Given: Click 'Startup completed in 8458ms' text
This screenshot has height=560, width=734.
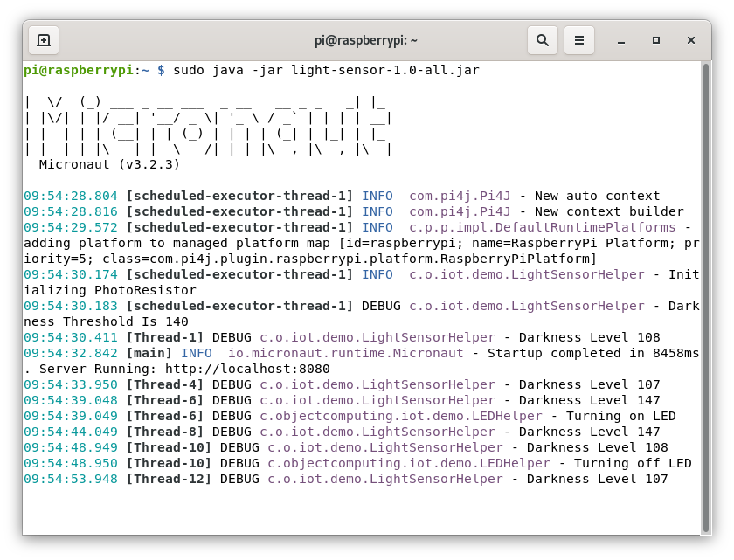Looking at the screenshot, I should point(593,353).
